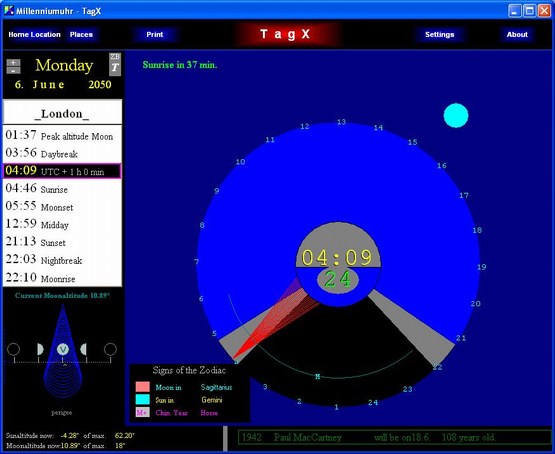Click hour 7 on the dial
Screen dimensions: 555x454
coord(196,262)
